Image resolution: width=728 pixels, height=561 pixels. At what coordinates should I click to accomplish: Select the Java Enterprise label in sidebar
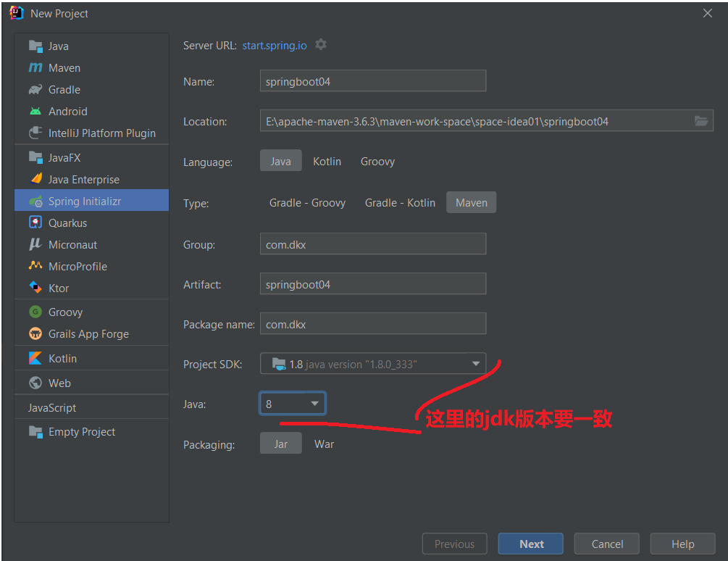pyautogui.click(x=84, y=179)
